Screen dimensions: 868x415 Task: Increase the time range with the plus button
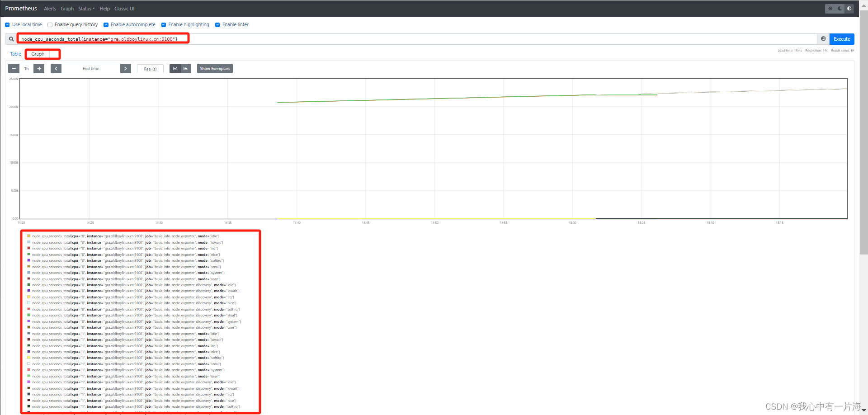click(39, 69)
